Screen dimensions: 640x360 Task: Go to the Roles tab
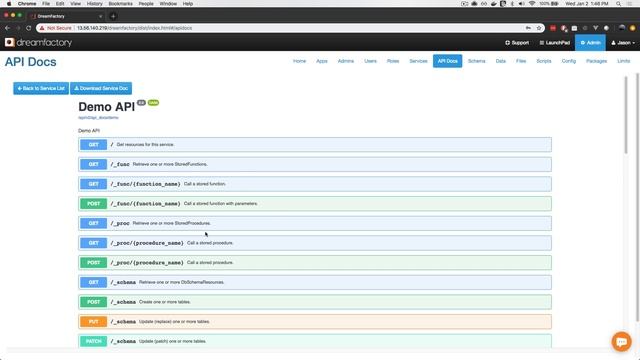(393, 61)
